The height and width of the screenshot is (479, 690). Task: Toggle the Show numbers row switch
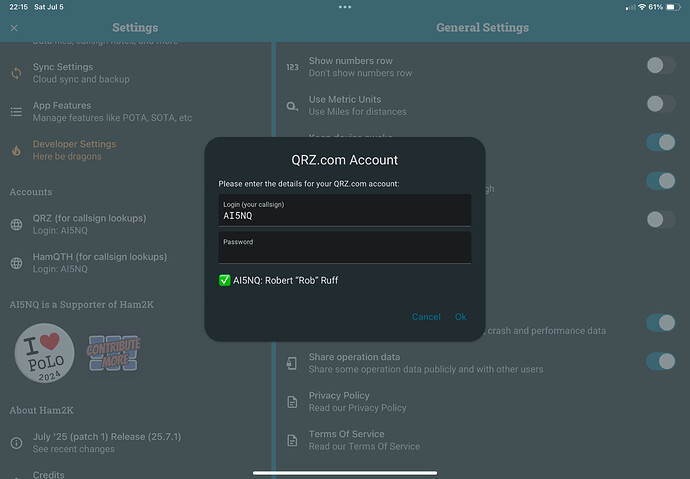(x=661, y=66)
